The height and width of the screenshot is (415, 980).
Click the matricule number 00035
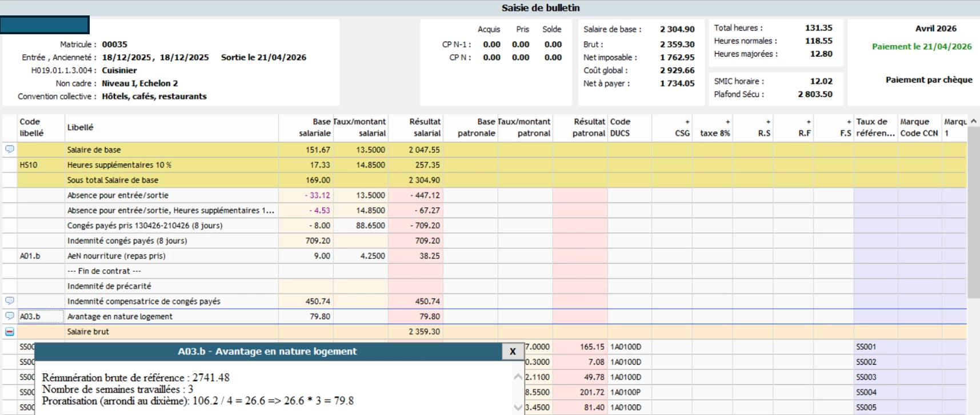click(x=114, y=44)
